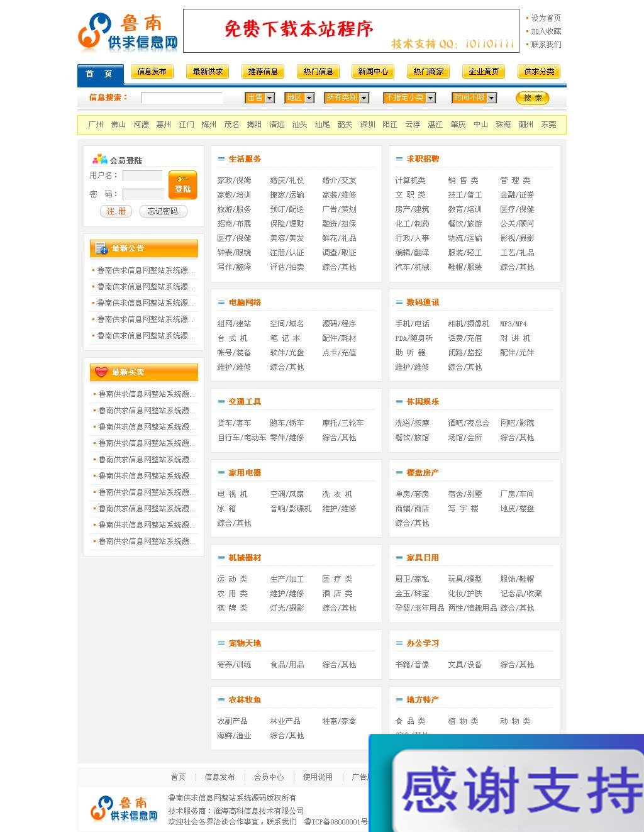The image size is (644, 832).
Task: Choose the 佛山 city link
Action: point(119,125)
